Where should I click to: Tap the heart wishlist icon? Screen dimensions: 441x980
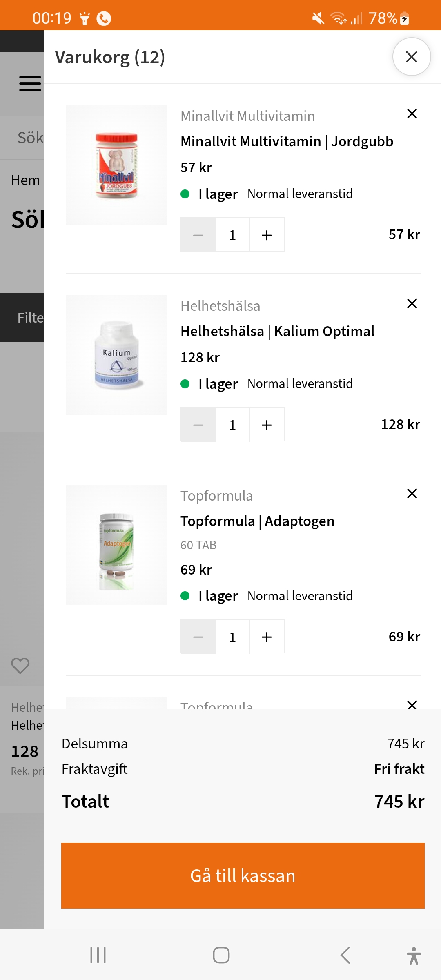[20, 666]
